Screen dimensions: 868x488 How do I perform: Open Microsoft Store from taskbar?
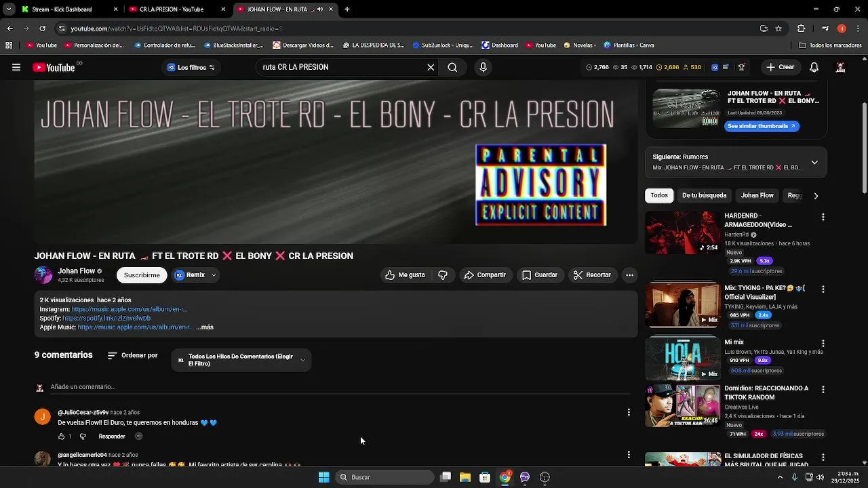pos(485,477)
